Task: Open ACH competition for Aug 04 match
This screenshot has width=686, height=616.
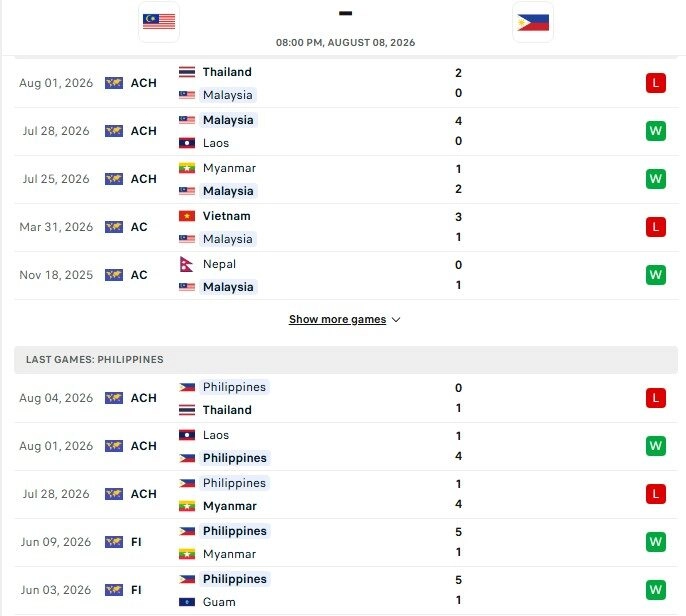Action: pos(144,398)
